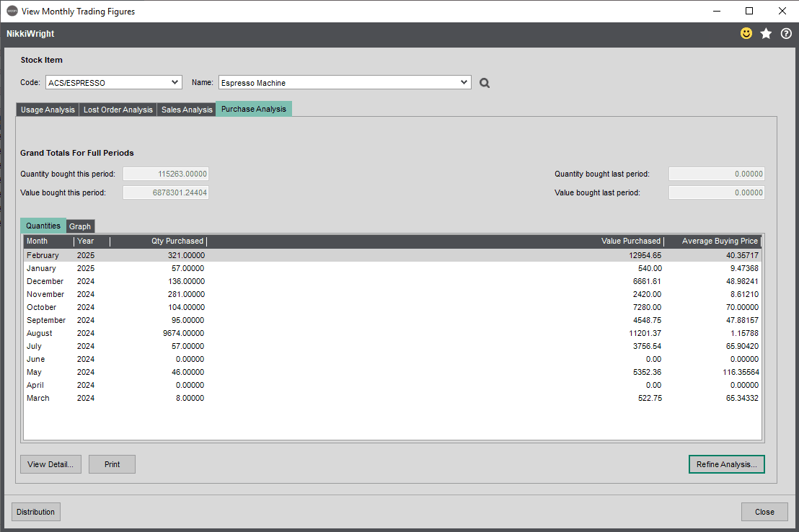Image resolution: width=799 pixels, height=532 pixels.
Task: Sort by Average Buying Price header
Action: [x=713, y=241]
